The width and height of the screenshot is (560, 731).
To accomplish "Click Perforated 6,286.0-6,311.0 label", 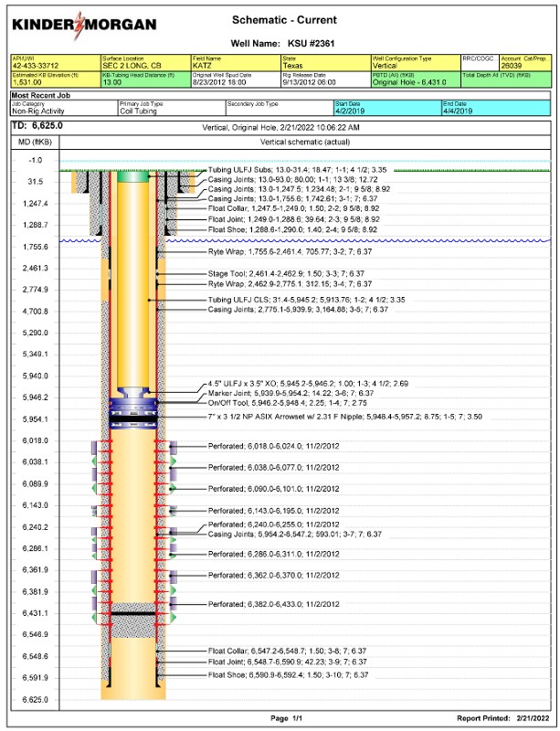I will (274, 555).
